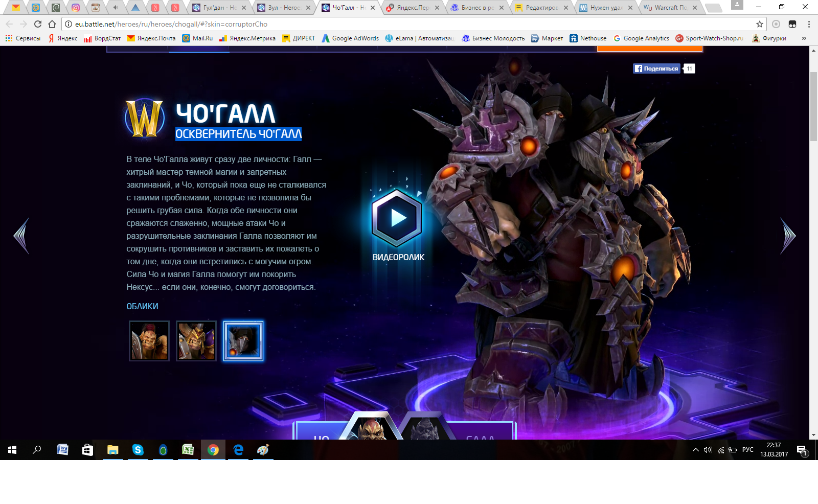Switch to the Гул'дан Heroes tab
Image resolution: width=818 pixels, height=504 pixels.
coord(220,8)
